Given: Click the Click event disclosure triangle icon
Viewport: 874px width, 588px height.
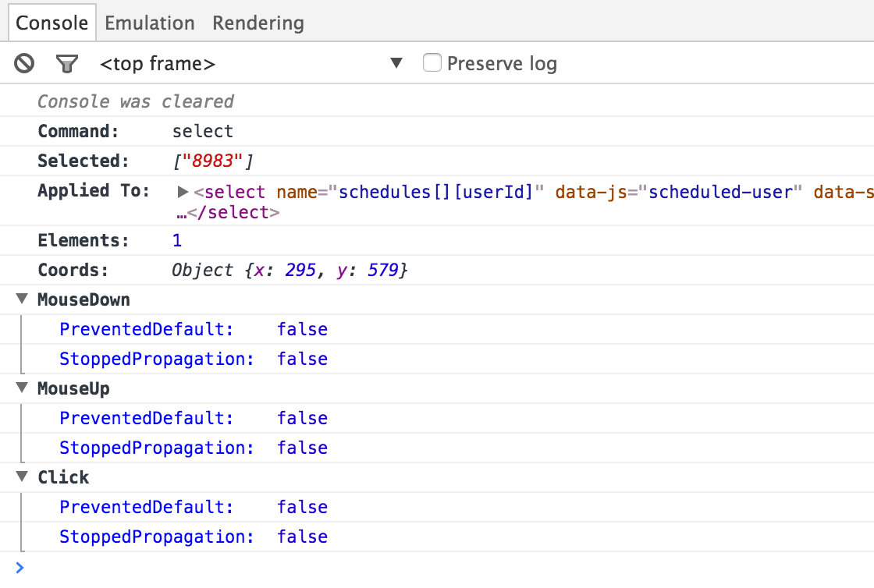Looking at the screenshot, I should 23,477.
